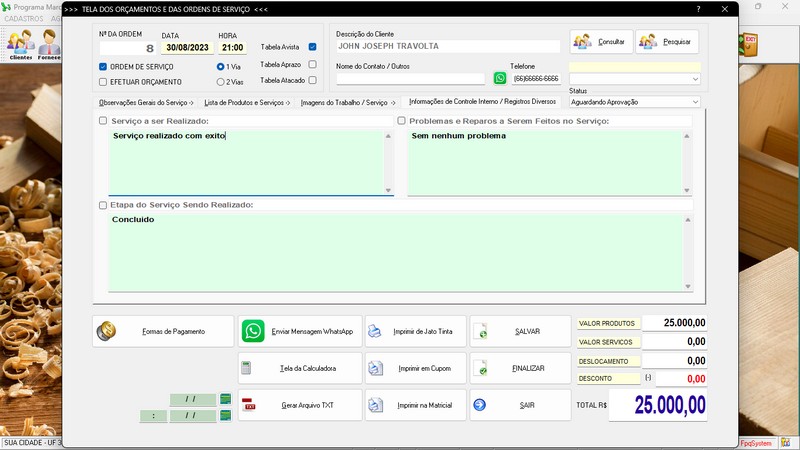Open Imagens do Trabalho / Serviço tab
This screenshot has width=800, height=450.
[x=346, y=102]
